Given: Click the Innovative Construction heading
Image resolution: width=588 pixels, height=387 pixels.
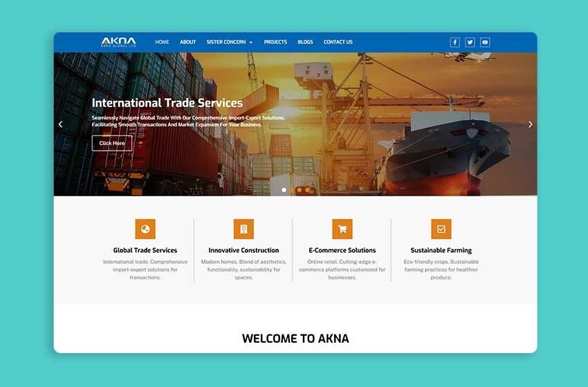Looking at the screenshot, I should (x=244, y=250).
